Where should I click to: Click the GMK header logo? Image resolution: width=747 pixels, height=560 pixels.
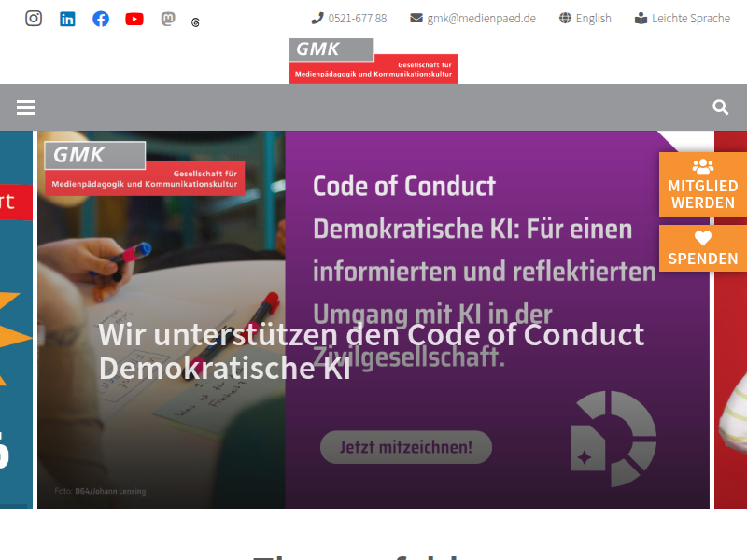374,61
